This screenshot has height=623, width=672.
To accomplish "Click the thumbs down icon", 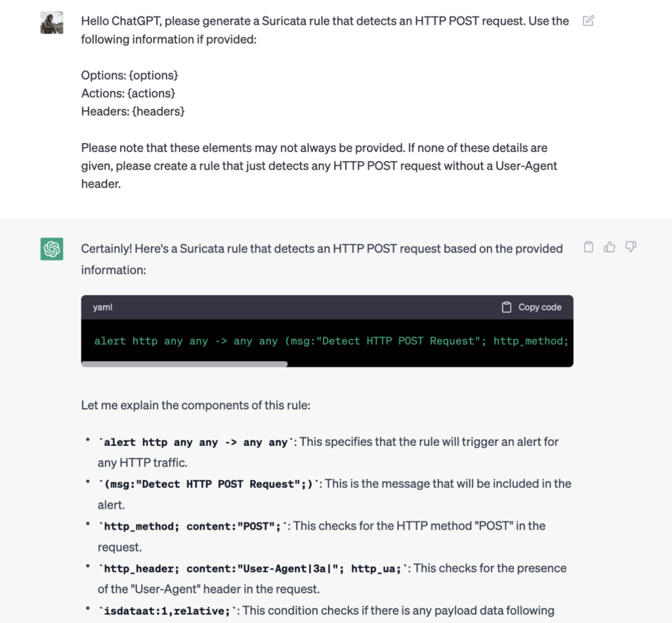I will tap(631, 247).
